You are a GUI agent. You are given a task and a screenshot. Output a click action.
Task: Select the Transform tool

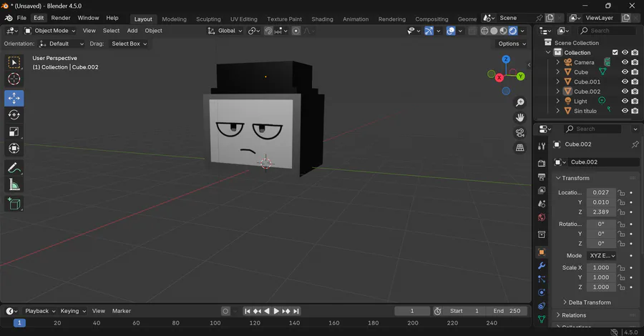click(x=14, y=148)
